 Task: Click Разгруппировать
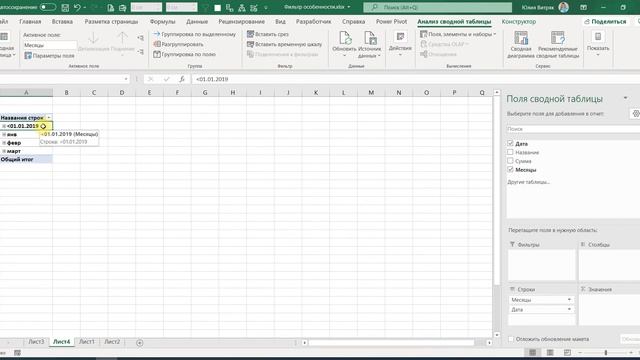(178, 44)
